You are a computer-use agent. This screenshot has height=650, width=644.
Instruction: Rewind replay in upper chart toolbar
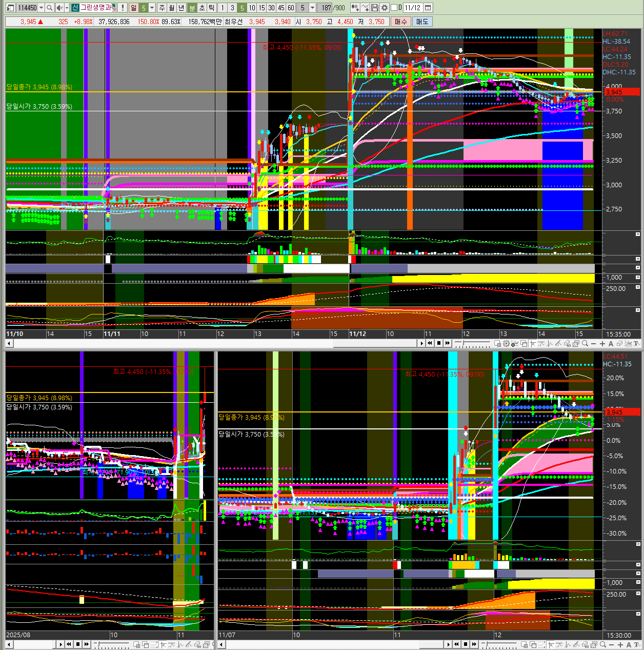[x=430, y=344]
